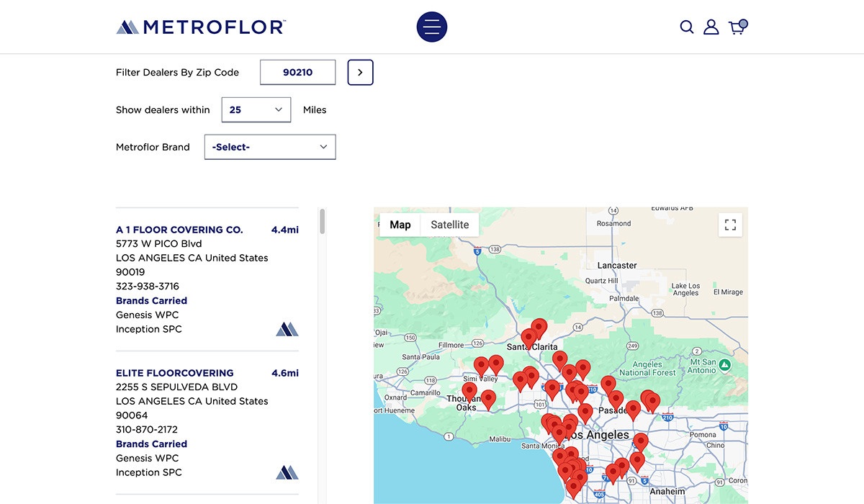The image size is (864, 504).
Task: Click the Metroflor logo
Action: coord(201,27)
